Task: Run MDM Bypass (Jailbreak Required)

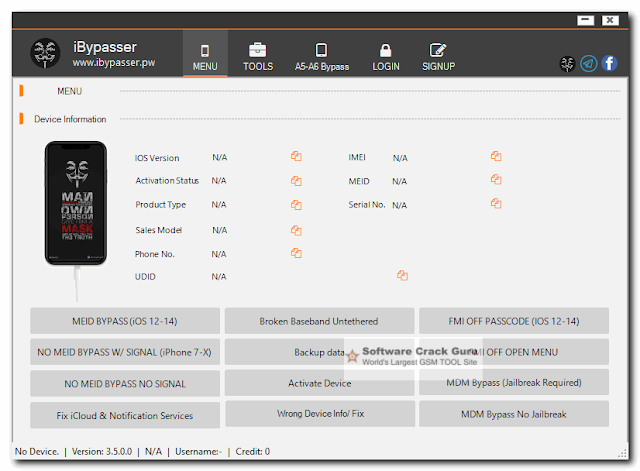Action: (514, 382)
